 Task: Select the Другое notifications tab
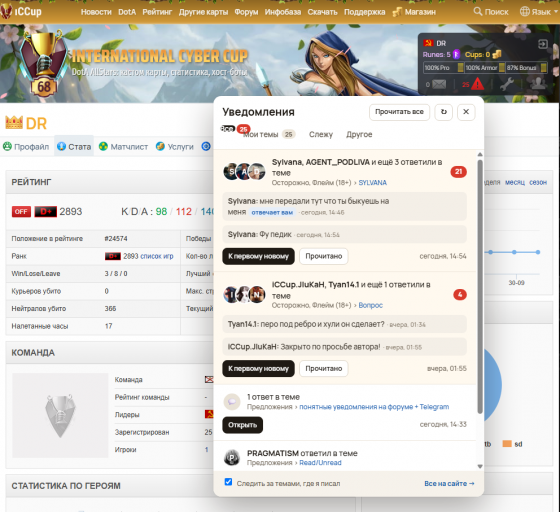pos(359,135)
